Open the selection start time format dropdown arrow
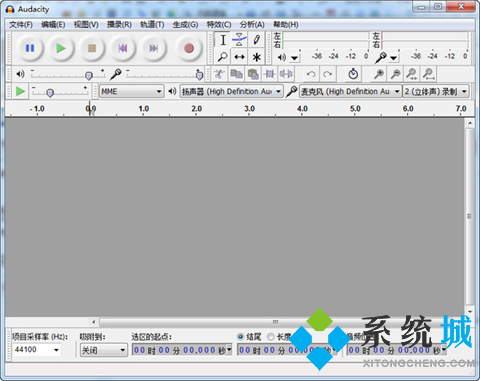This screenshot has height=381, width=480. (x=229, y=349)
